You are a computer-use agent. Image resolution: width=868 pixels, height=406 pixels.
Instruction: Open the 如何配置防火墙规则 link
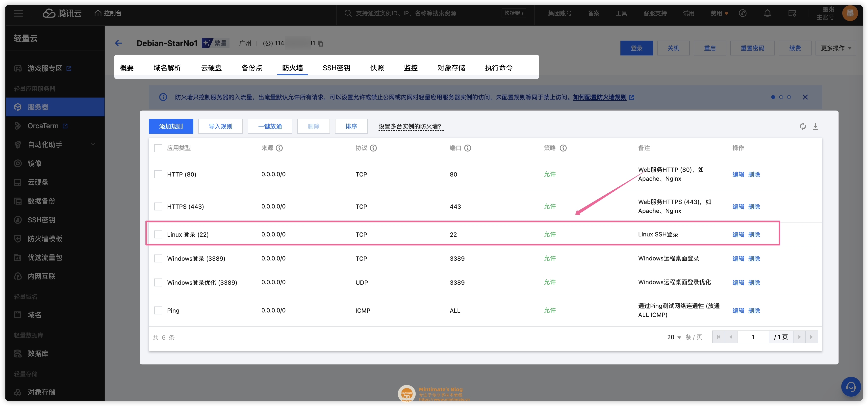pos(600,97)
